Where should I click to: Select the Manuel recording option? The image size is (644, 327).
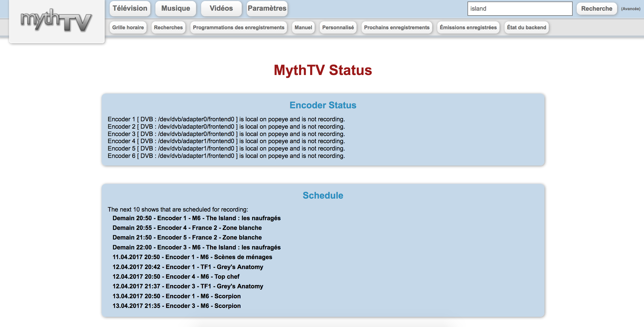303,27
